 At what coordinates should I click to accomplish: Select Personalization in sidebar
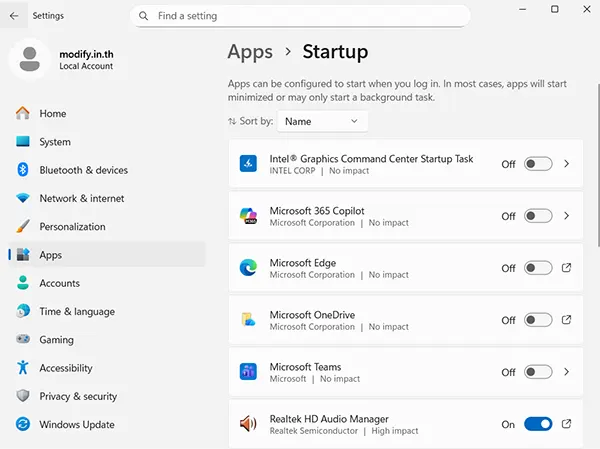pos(107,226)
